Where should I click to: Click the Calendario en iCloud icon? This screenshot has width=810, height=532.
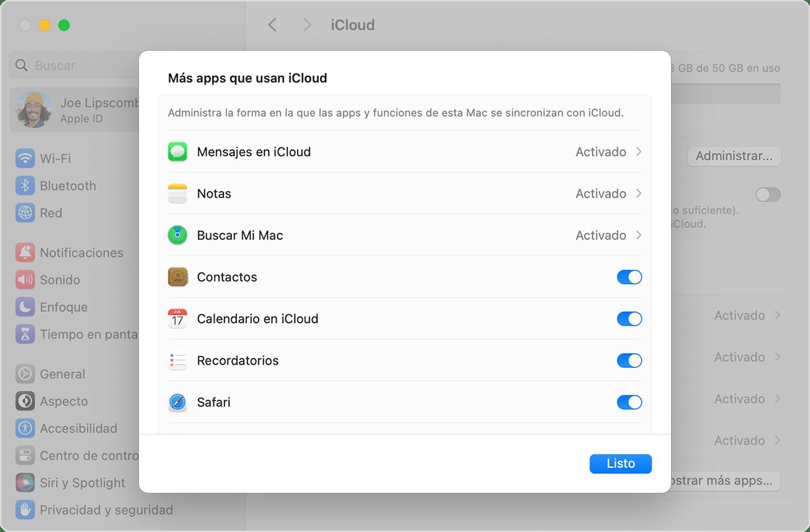(x=178, y=319)
